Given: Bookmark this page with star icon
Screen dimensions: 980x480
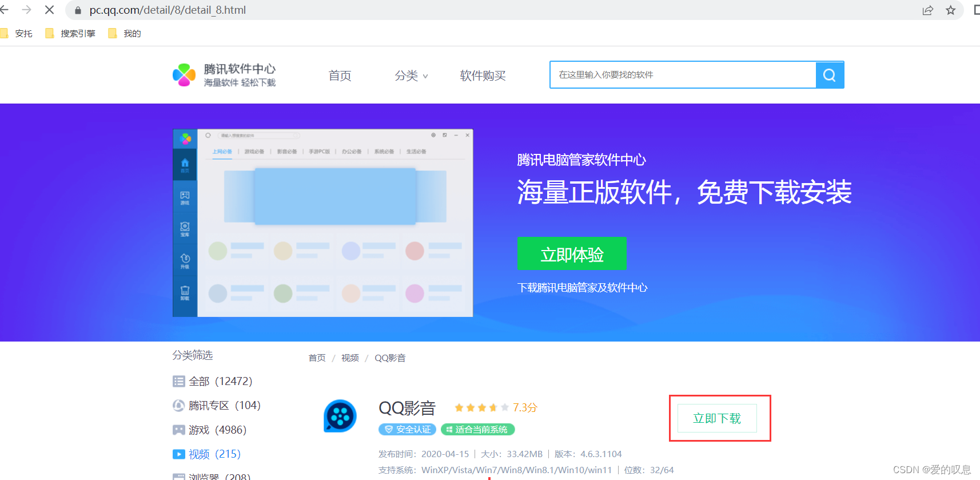Looking at the screenshot, I should click(x=951, y=10).
